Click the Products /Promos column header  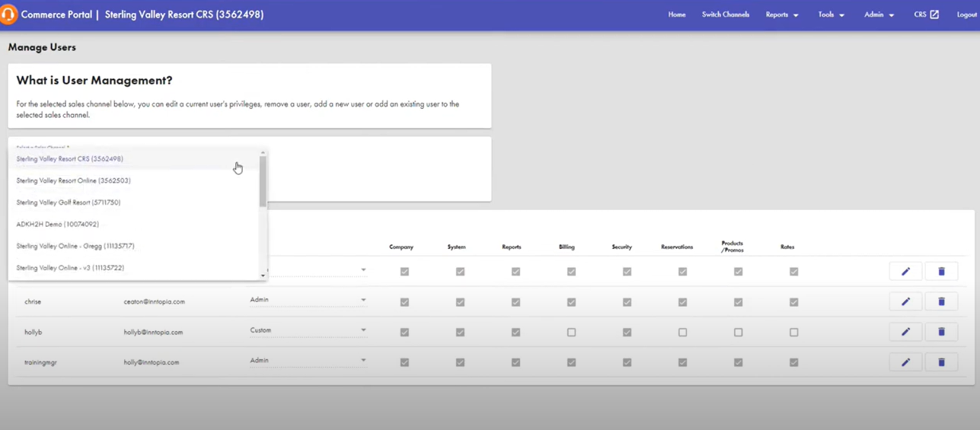[733, 246]
